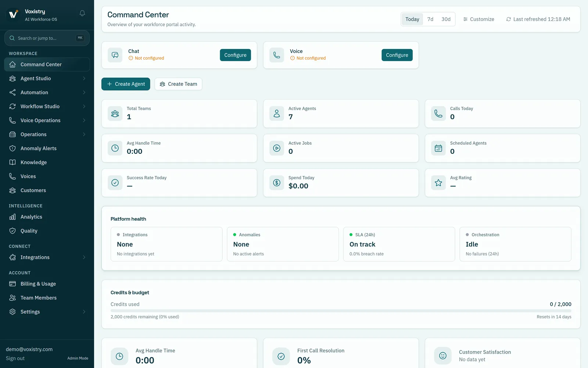Image resolution: width=588 pixels, height=368 pixels.
Task: Click the Analytics bar chart icon
Action: 12,217
